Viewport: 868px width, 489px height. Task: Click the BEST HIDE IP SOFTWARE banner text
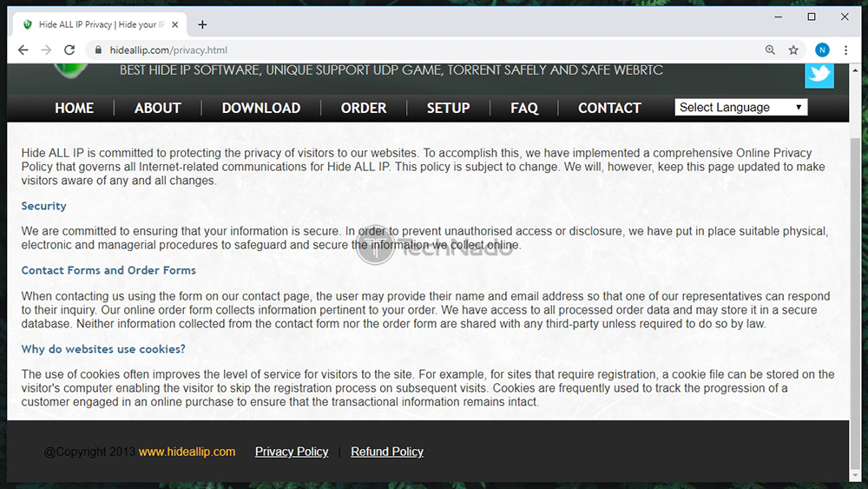391,70
